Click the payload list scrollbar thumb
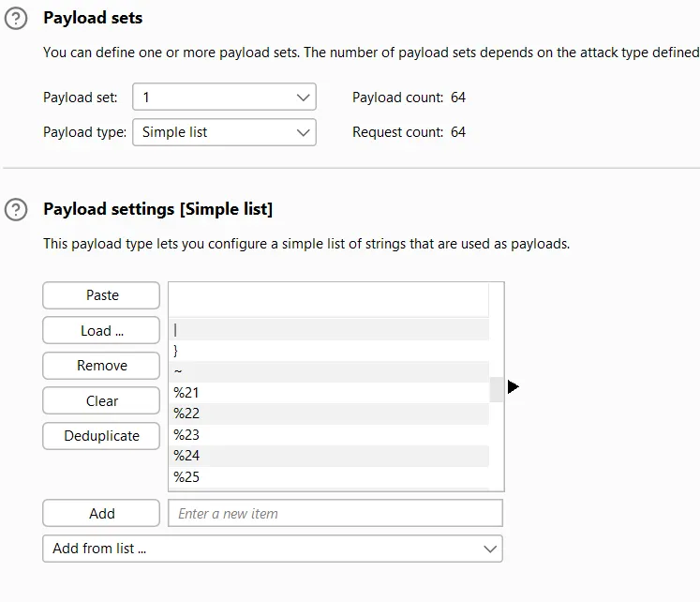This screenshot has width=700, height=602. point(497,388)
